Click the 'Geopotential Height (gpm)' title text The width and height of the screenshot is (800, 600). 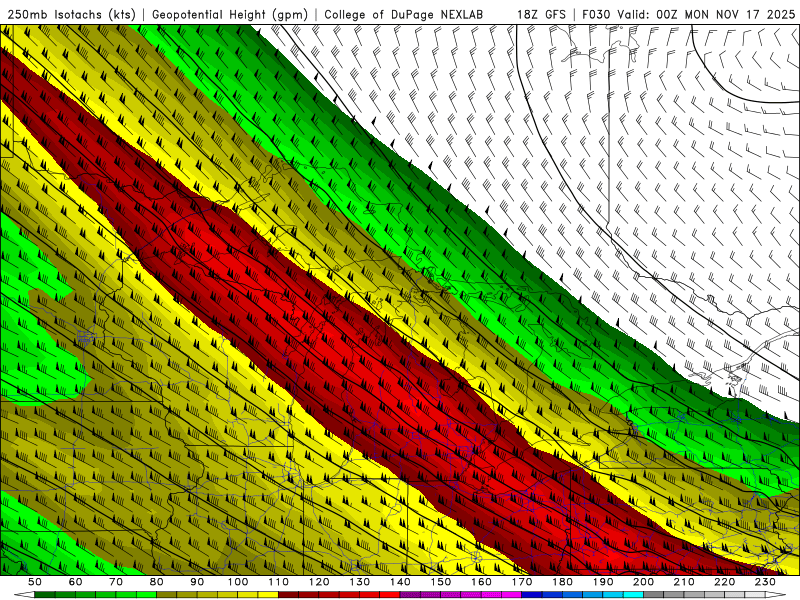click(x=230, y=14)
